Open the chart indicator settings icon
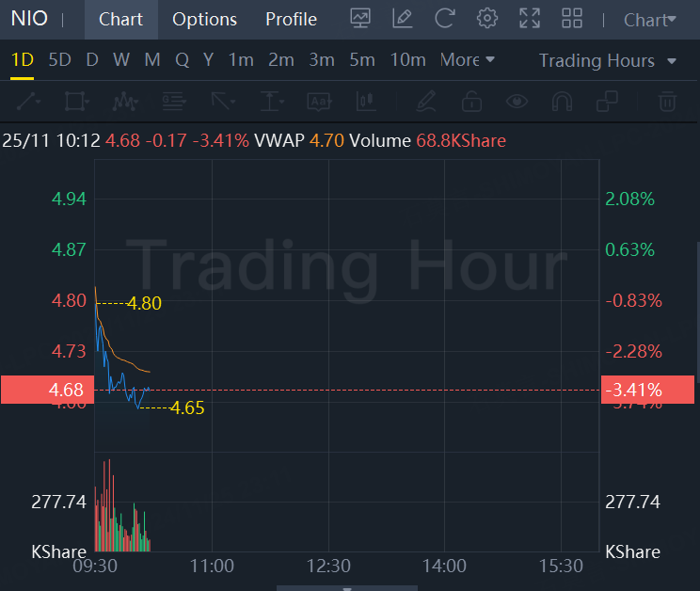Viewport: 700px width, 591px height. (x=359, y=18)
